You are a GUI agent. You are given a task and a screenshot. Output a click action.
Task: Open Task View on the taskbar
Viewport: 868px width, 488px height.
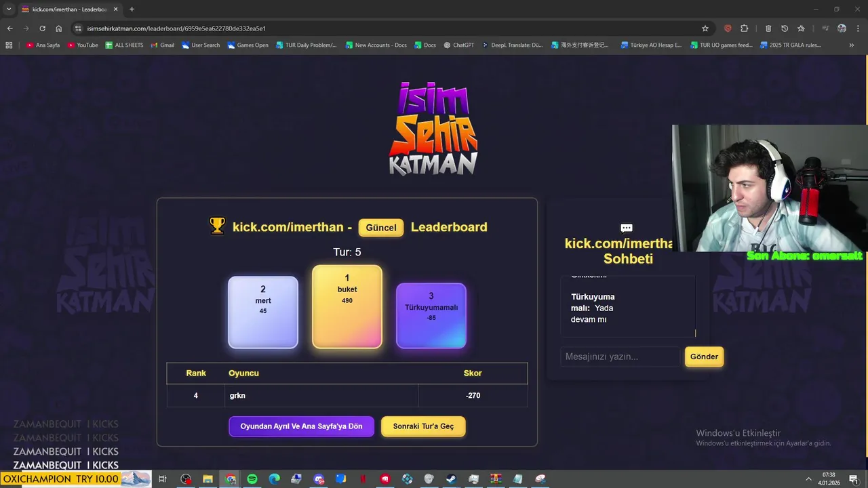(163, 479)
